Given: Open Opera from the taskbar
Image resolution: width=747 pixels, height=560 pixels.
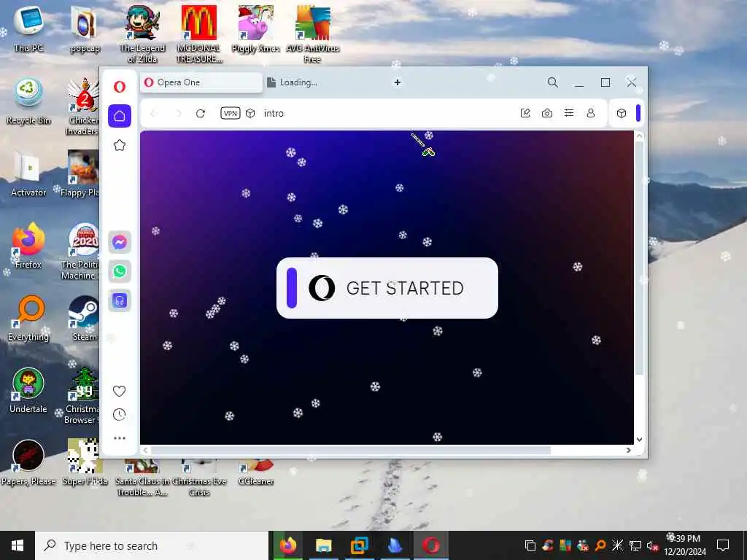Looking at the screenshot, I should pyautogui.click(x=430, y=545).
